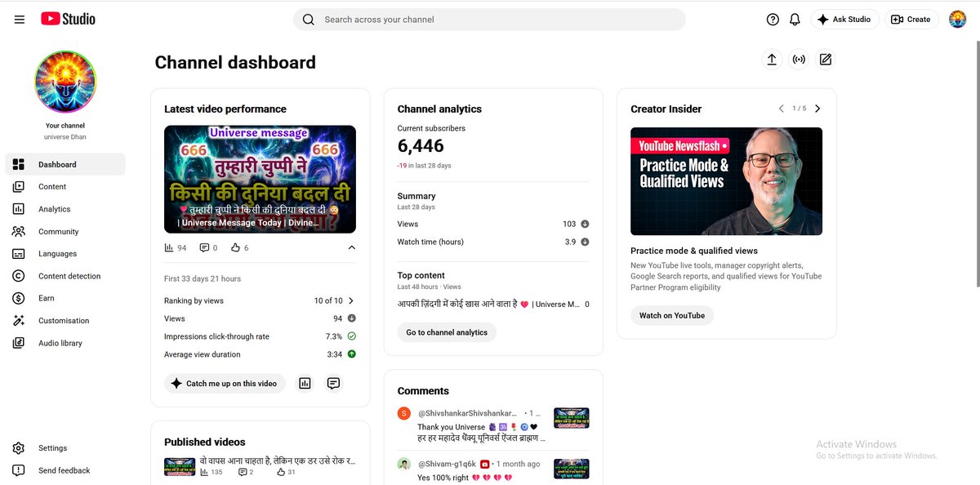Go to next Creator Insider card
This screenshot has height=485, width=980.
(x=817, y=109)
